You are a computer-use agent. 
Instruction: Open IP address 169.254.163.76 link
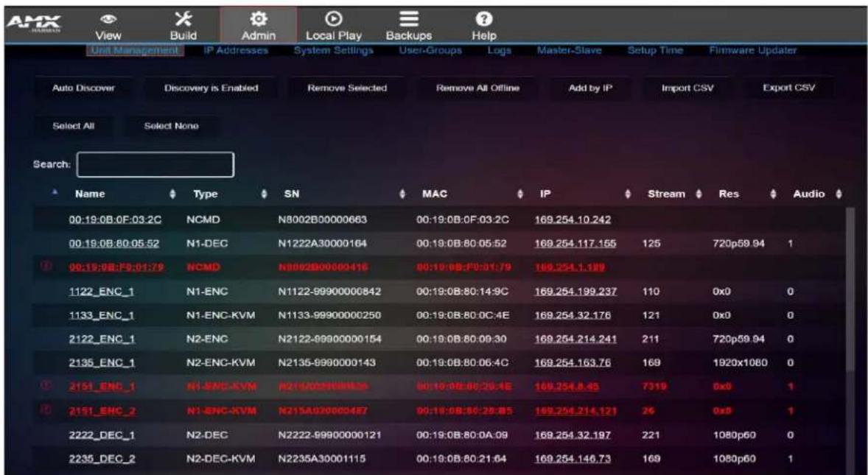click(573, 363)
